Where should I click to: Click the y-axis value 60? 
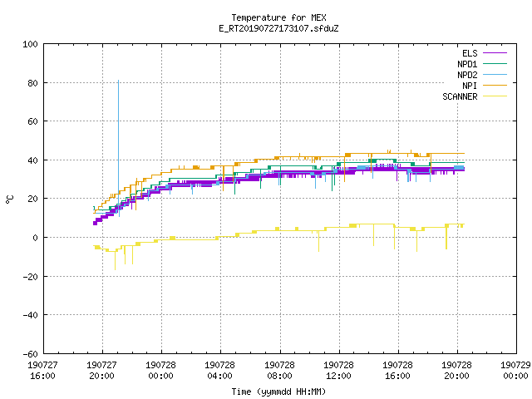point(33,121)
